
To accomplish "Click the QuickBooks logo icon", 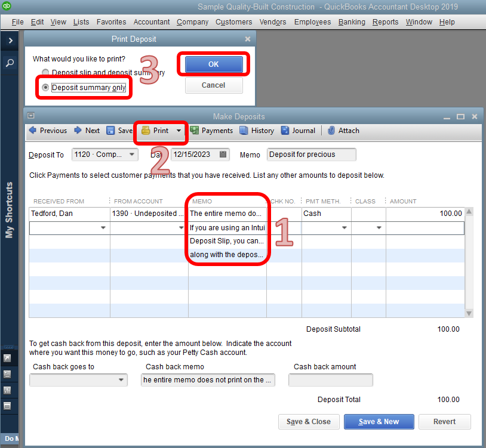I will (7, 5).
